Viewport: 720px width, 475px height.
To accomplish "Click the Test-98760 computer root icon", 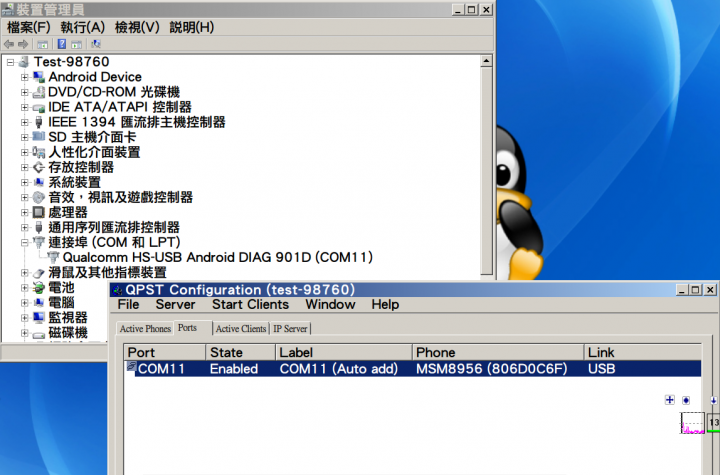I will (25, 62).
